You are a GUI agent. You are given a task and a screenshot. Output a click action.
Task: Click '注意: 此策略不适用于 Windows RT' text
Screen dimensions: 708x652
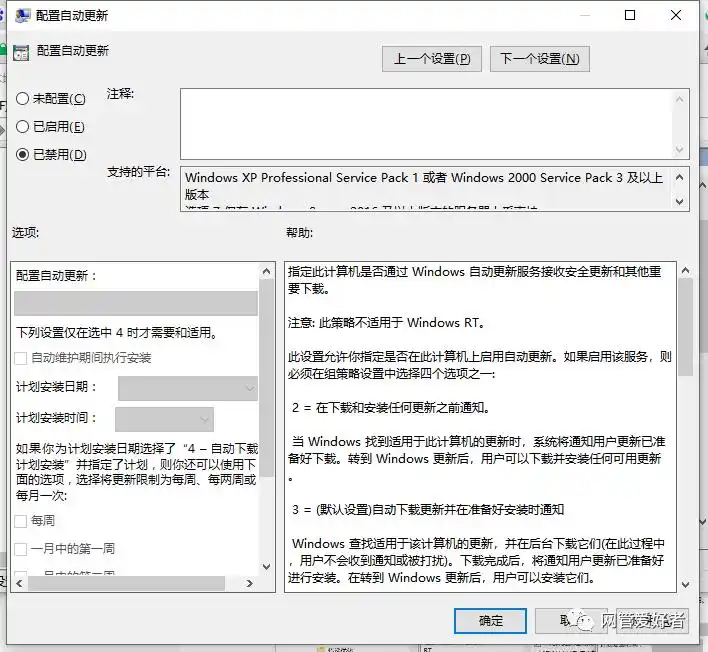[x=387, y=323]
